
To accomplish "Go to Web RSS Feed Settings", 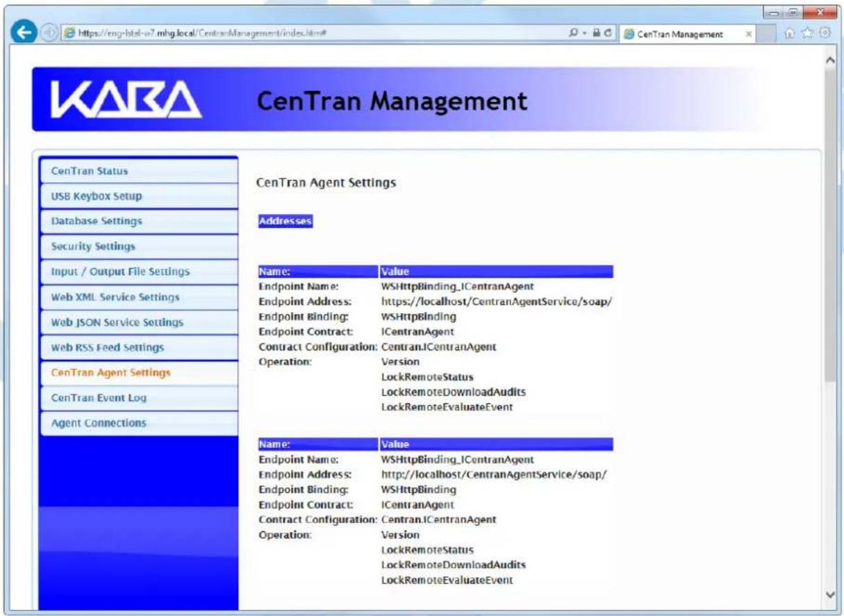I will (139, 347).
